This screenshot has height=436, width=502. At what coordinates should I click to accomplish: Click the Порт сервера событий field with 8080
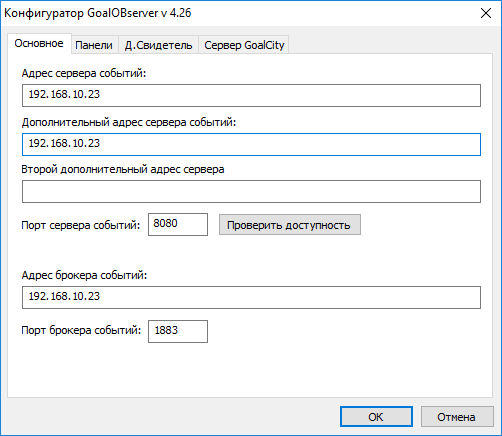(178, 224)
